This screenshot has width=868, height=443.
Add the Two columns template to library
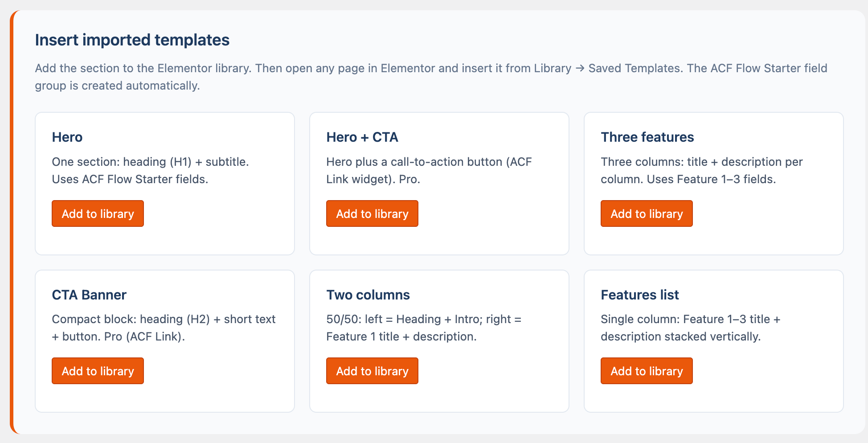372,371
